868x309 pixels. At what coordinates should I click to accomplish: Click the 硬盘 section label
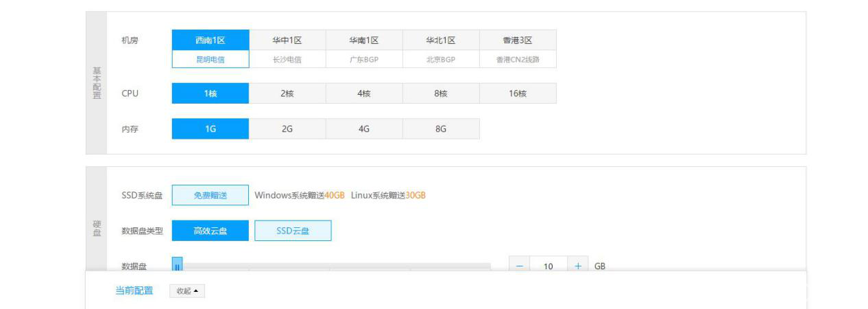[97, 229]
